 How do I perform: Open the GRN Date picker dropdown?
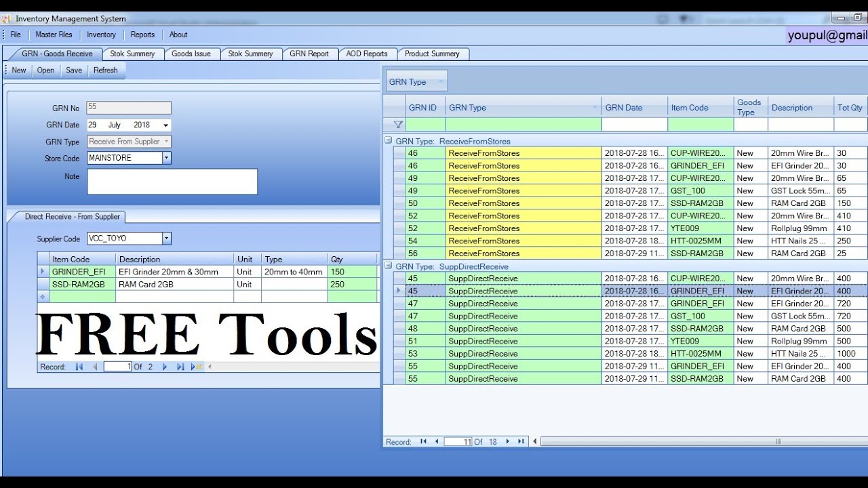166,125
